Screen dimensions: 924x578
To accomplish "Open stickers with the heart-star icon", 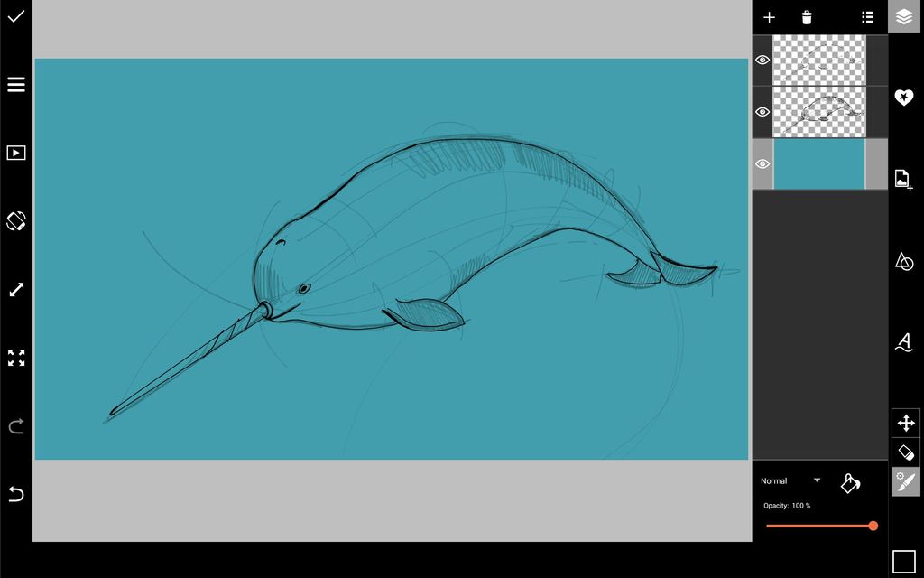I will pyautogui.click(x=904, y=98).
